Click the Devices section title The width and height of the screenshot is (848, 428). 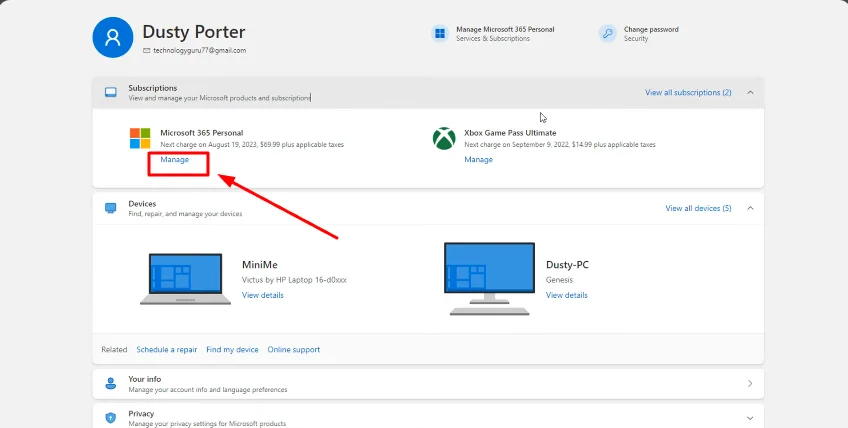click(x=142, y=204)
